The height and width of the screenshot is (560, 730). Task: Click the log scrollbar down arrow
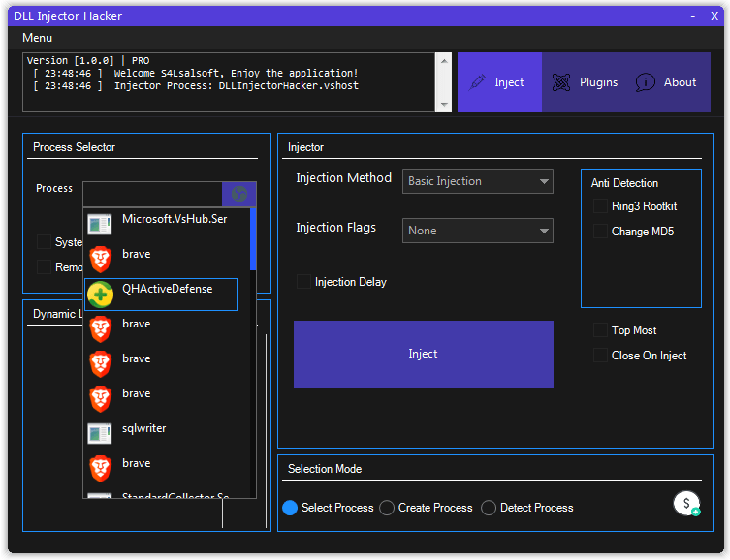[x=444, y=105]
